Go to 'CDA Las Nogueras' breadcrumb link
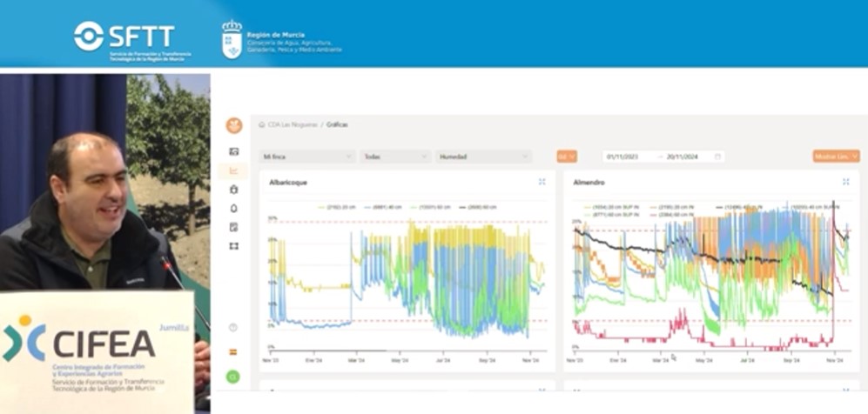Screen dimensions: 868x414 coord(293,125)
